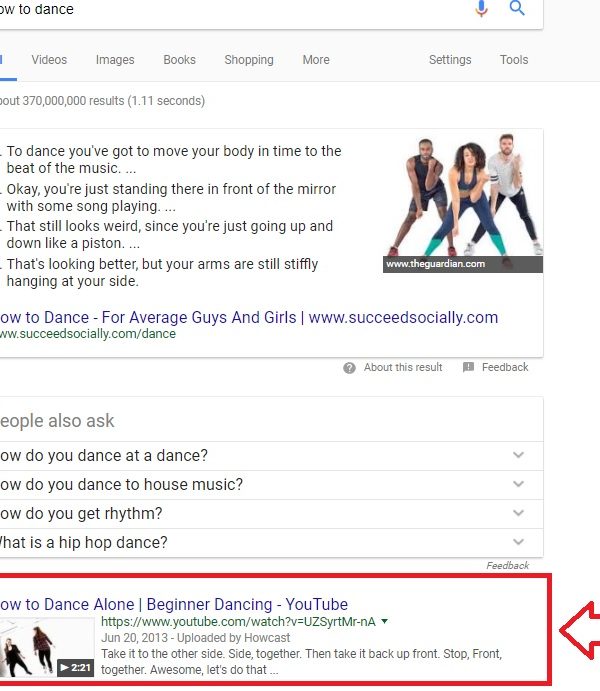This screenshot has width=600, height=691.
Task: Click 'Jun 20, 2013 - Uploaded by Howcast' text
Action: coord(196,638)
